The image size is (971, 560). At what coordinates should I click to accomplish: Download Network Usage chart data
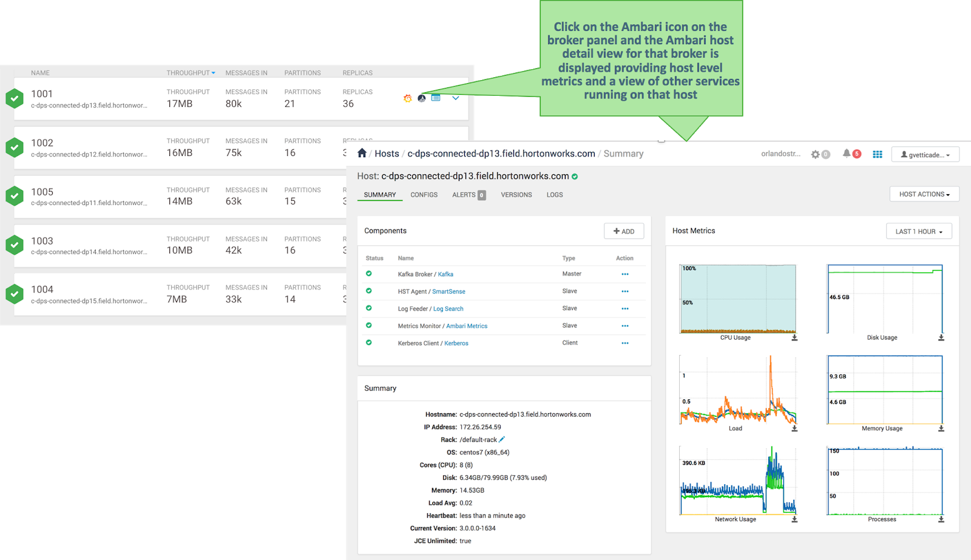pyautogui.click(x=794, y=519)
